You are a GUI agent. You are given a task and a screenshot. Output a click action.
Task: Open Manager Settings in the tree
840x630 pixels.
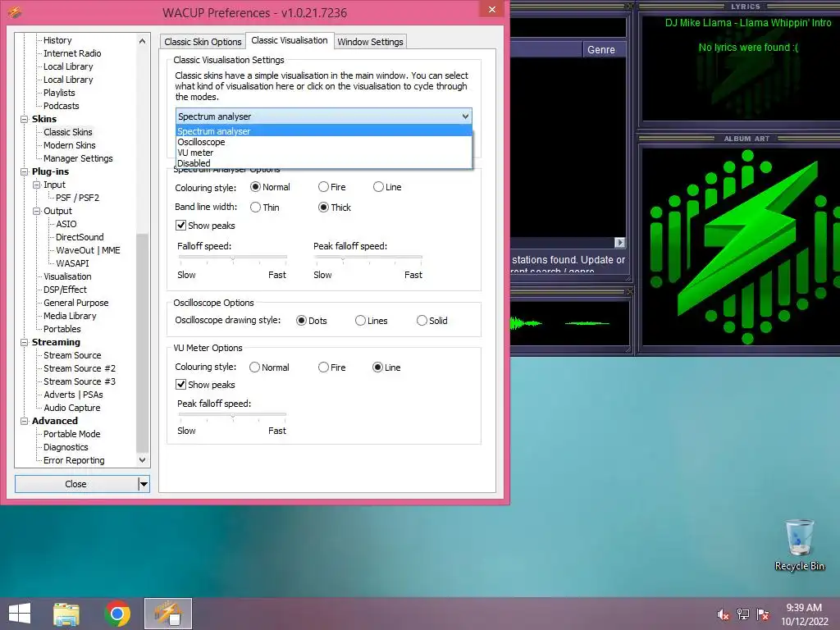(x=78, y=158)
